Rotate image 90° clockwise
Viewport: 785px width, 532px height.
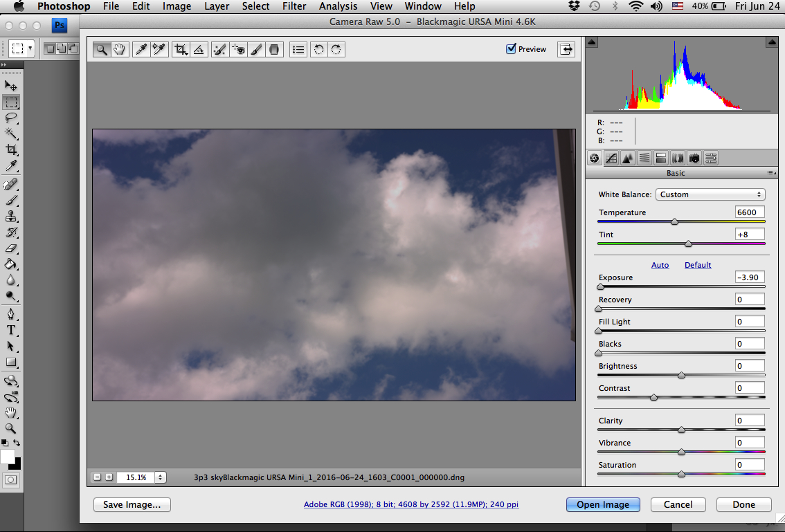pyautogui.click(x=336, y=50)
